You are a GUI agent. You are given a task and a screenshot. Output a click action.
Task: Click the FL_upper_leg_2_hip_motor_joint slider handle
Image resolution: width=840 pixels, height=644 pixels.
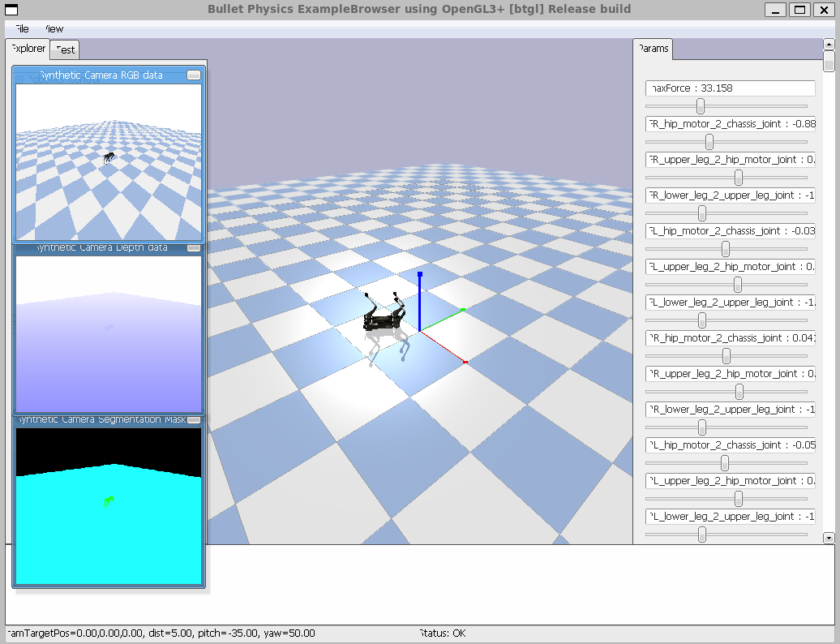[x=738, y=285]
